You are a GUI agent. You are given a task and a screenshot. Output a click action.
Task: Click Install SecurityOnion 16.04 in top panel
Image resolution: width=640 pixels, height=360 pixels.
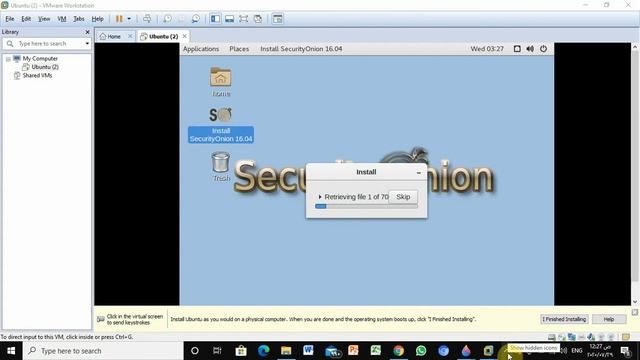[301, 49]
